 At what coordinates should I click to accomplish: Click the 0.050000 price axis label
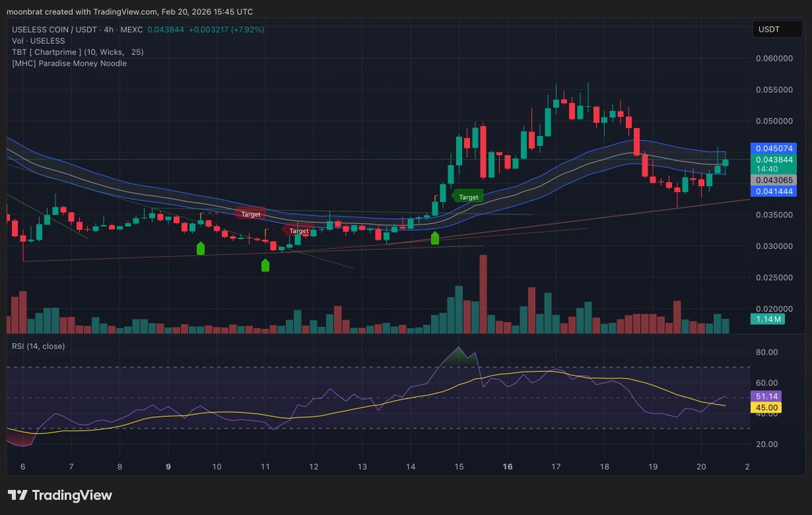[x=773, y=121]
